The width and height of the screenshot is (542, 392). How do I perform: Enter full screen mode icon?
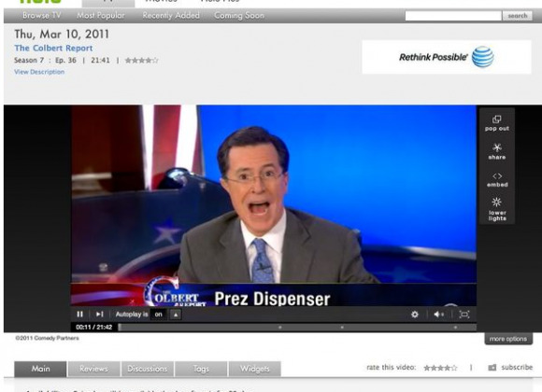[x=464, y=315]
